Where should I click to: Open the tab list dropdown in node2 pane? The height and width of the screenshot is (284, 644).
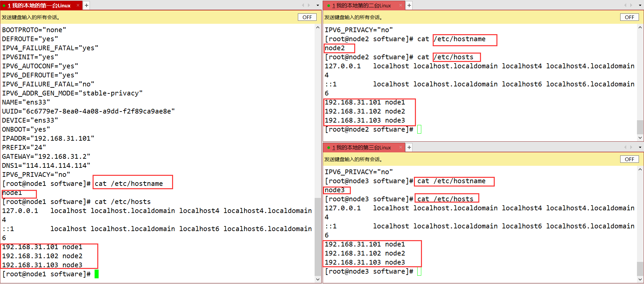(x=640, y=5)
